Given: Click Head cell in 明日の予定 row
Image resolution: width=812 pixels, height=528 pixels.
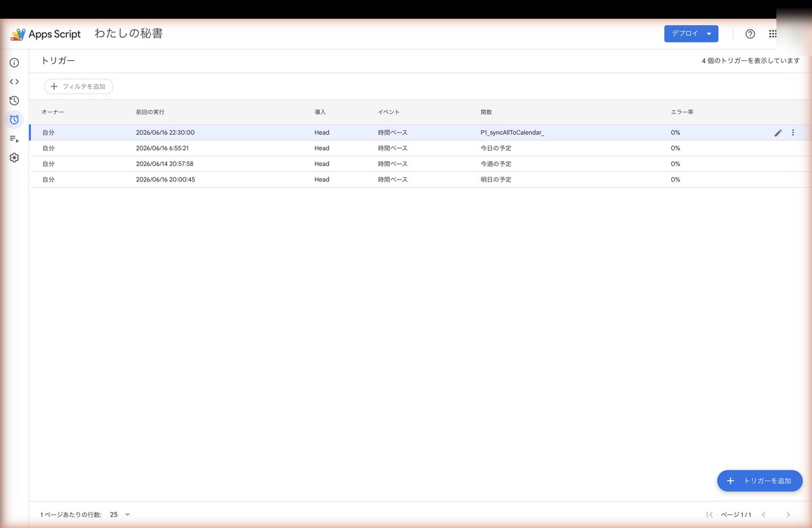Looking at the screenshot, I should [x=321, y=179].
